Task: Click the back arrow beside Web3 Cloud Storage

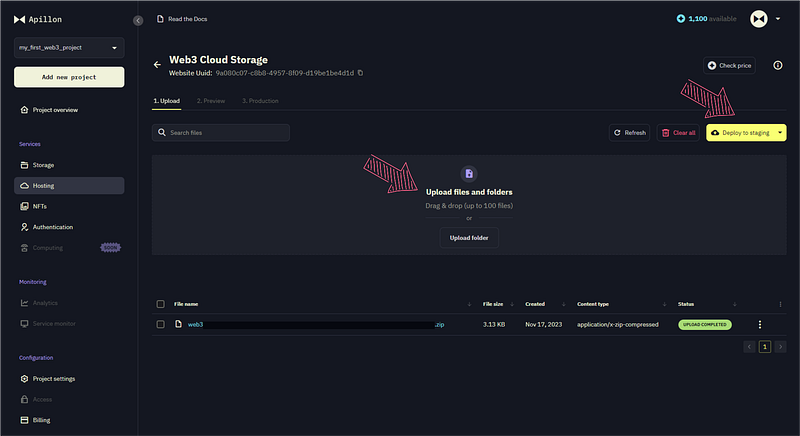Action: pyautogui.click(x=157, y=65)
